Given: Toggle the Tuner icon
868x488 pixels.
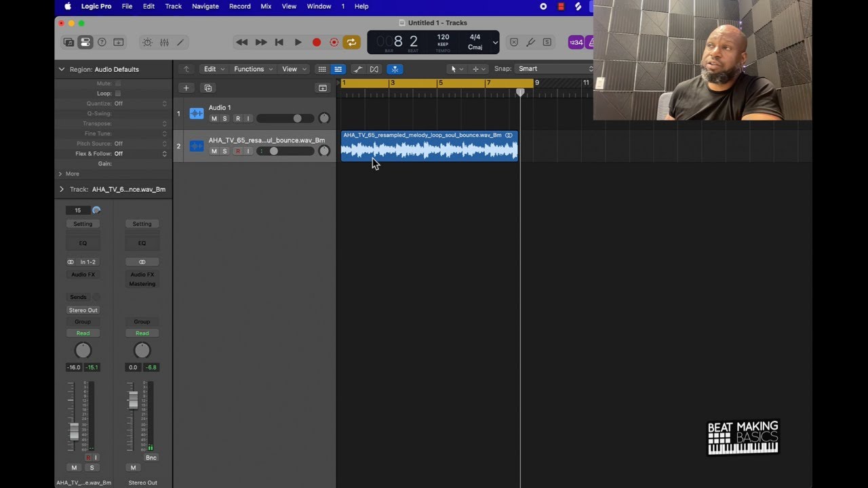Looking at the screenshot, I should point(530,42).
